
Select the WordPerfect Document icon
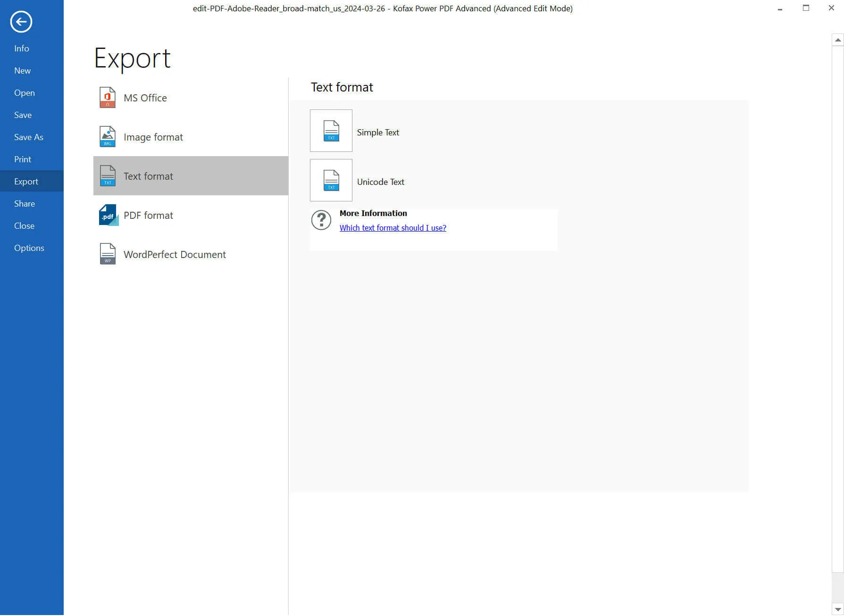[x=108, y=254]
